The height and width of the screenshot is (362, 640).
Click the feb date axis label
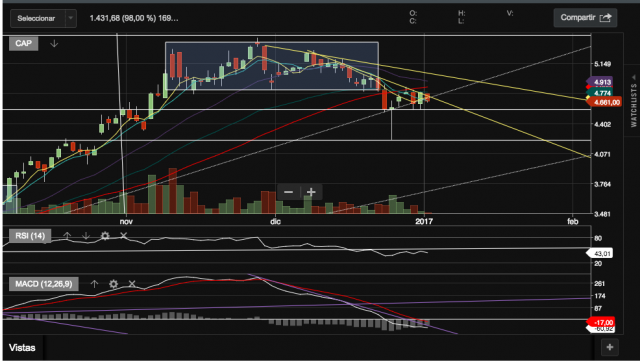[573, 222]
